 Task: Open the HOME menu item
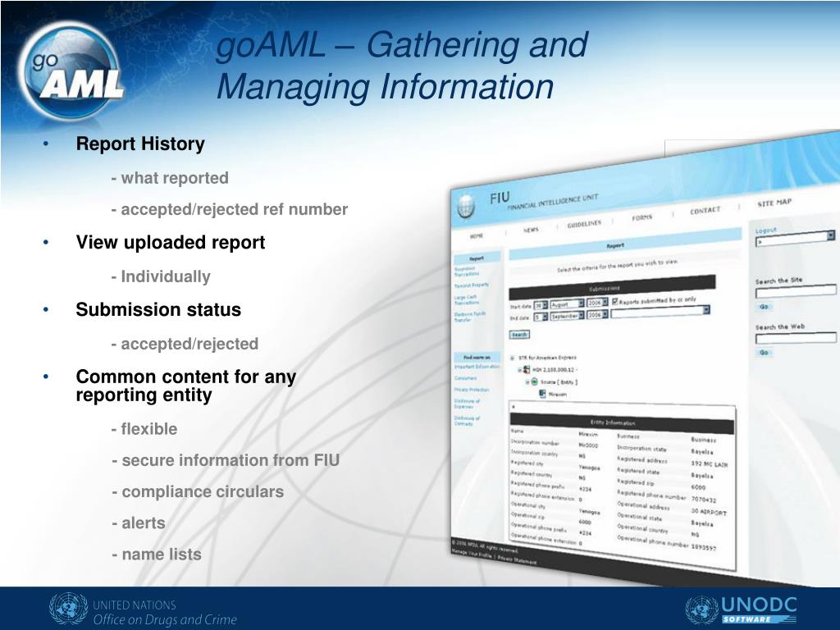[x=477, y=235]
